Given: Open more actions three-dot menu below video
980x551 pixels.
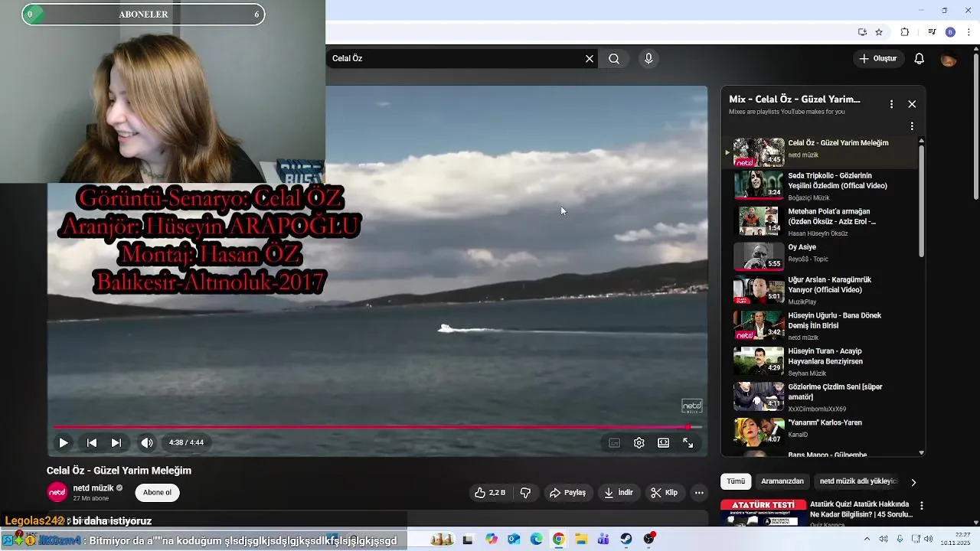Looking at the screenshot, I should click(x=699, y=493).
